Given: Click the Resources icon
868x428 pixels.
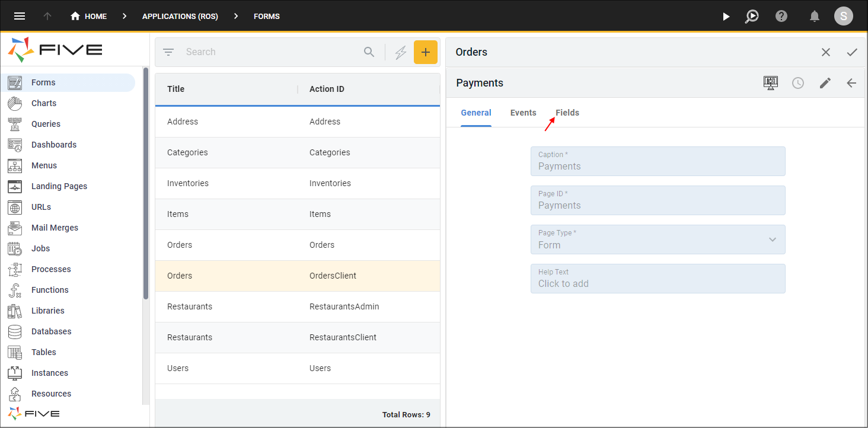Looking at the screenshot, I should [x=15, y=394].
